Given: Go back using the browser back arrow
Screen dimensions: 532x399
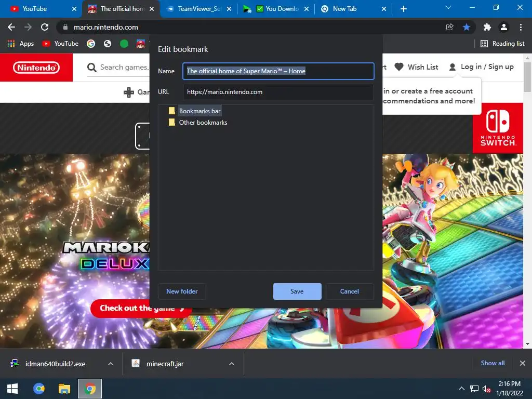Looking at the screenshot, I should [x=11, y=27].
